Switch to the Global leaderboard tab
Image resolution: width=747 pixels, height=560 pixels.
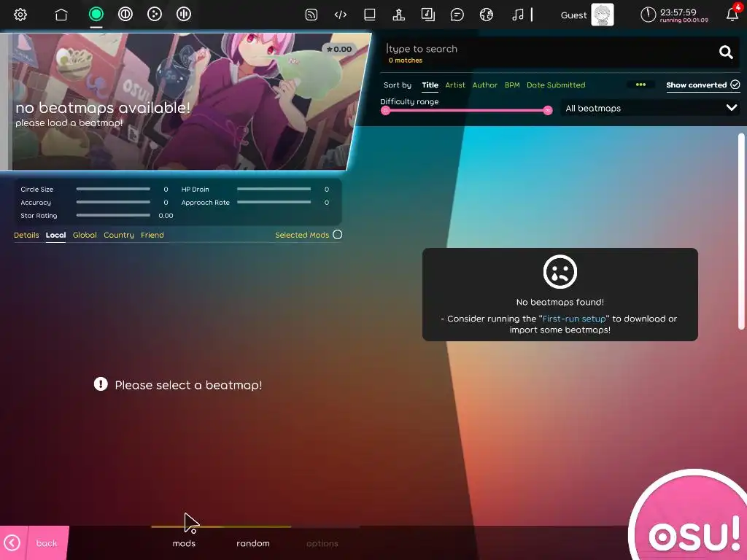pyautogui.click(x=85, y=235)
